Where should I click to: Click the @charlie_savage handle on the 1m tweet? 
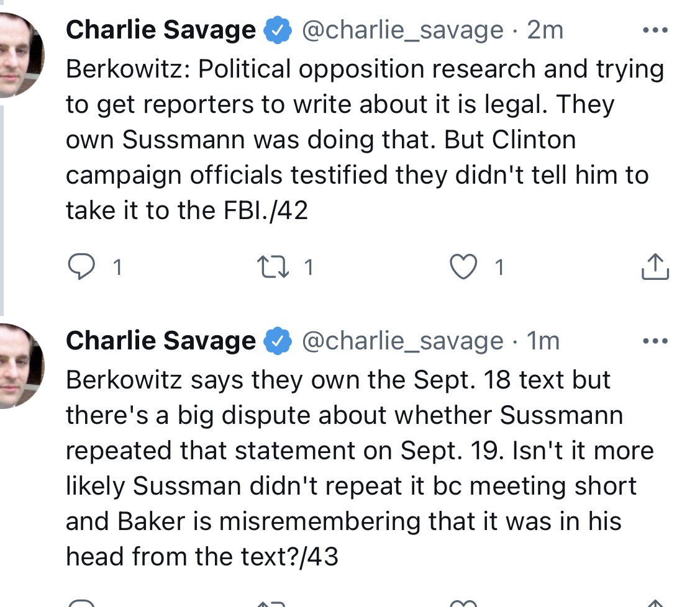(x=402, y=341)
